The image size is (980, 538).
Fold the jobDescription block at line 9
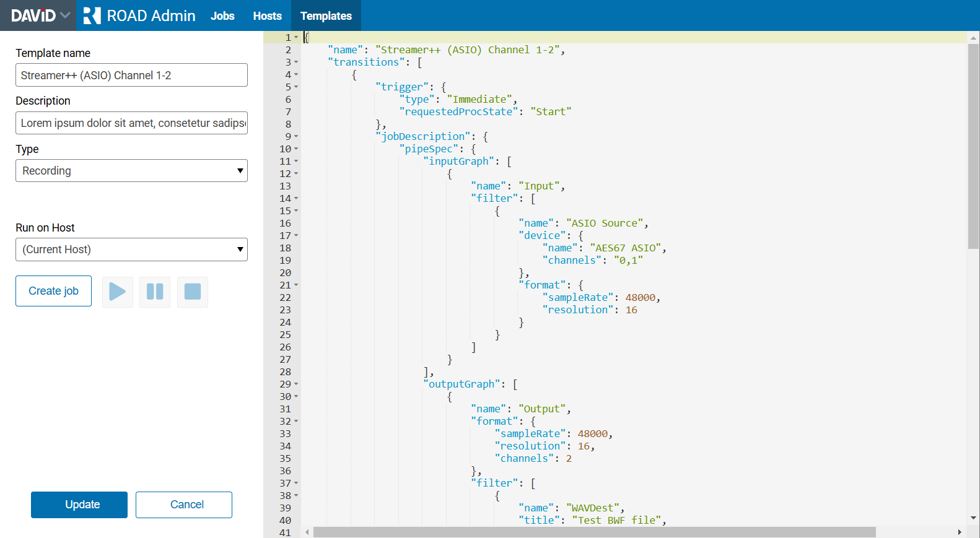(x=296, y=137)
